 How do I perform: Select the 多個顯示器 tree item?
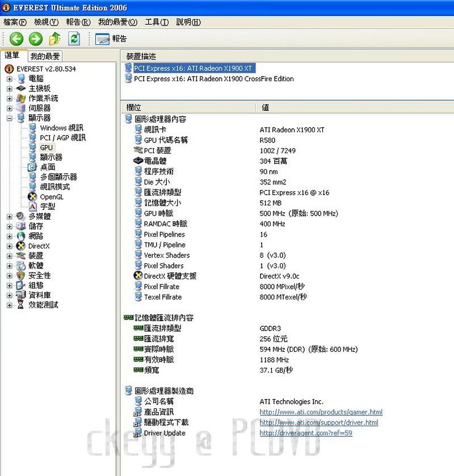[58, 177]
